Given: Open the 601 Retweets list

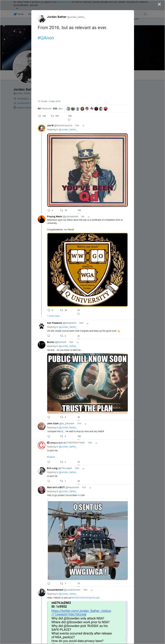Looking at the screenshot, I should click(44, 109).
